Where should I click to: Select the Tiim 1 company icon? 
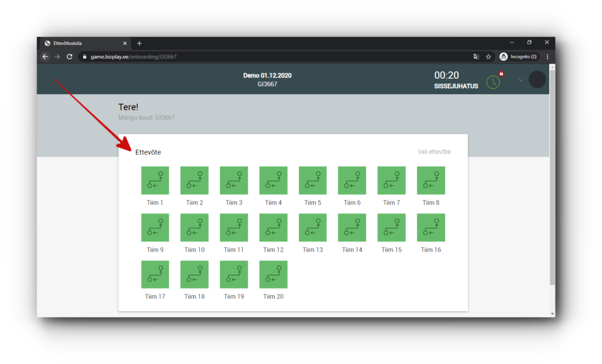coord(155,181)
